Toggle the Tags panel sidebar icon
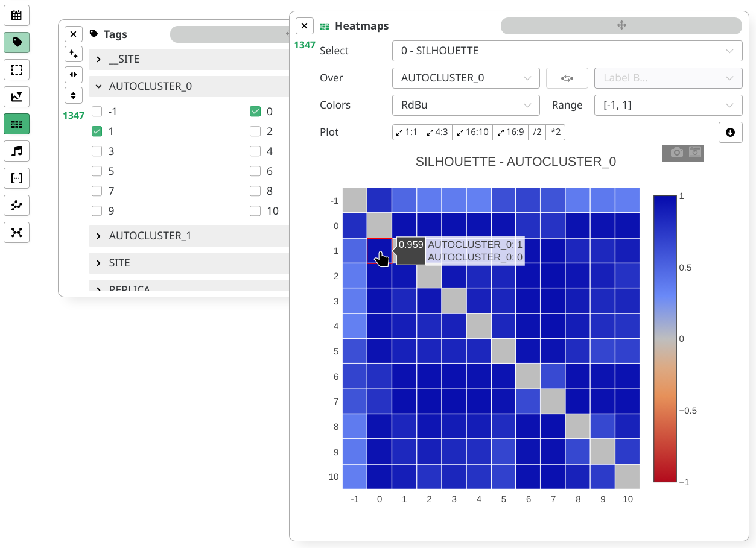The height and width of the screenshot is (548, 756). click(x=16, y=42)
